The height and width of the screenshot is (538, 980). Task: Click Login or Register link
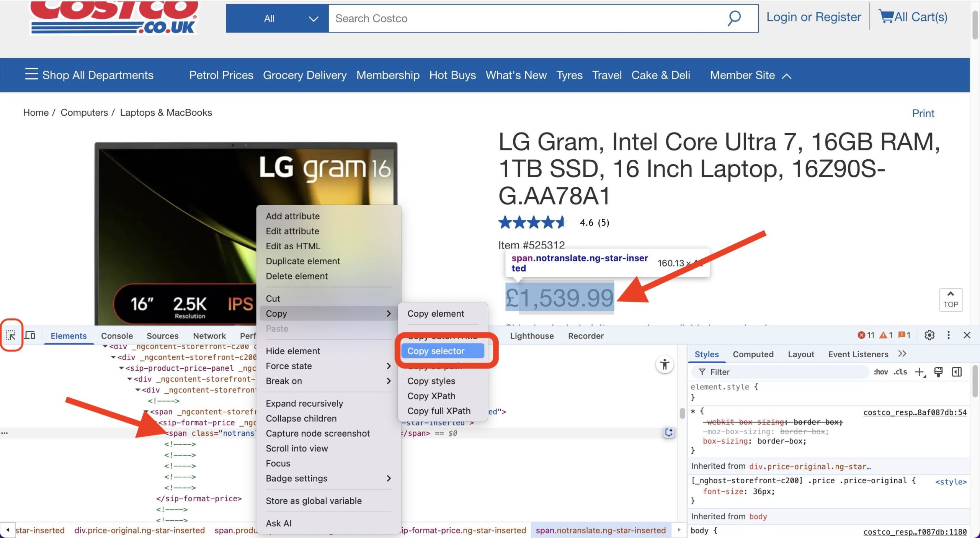coord(813,17)
